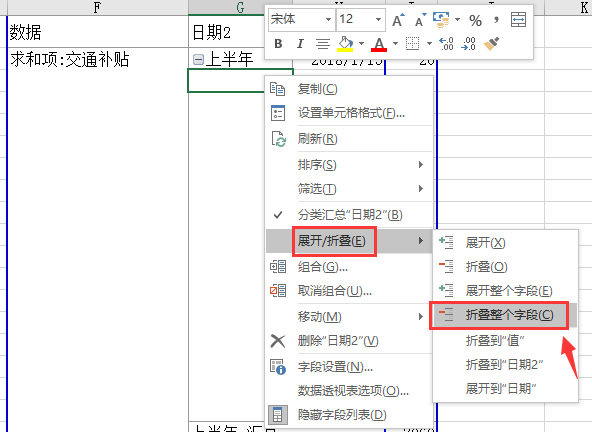Open the font color dropdown arrow

[395, 44]
